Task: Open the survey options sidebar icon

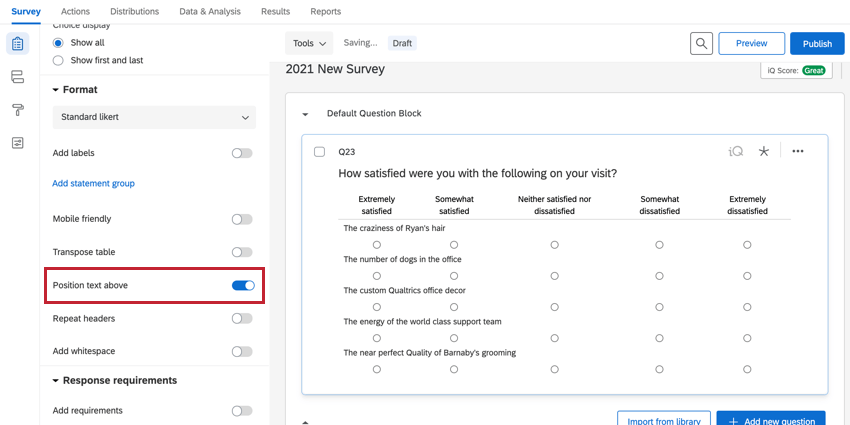Action: coord(17,143)
